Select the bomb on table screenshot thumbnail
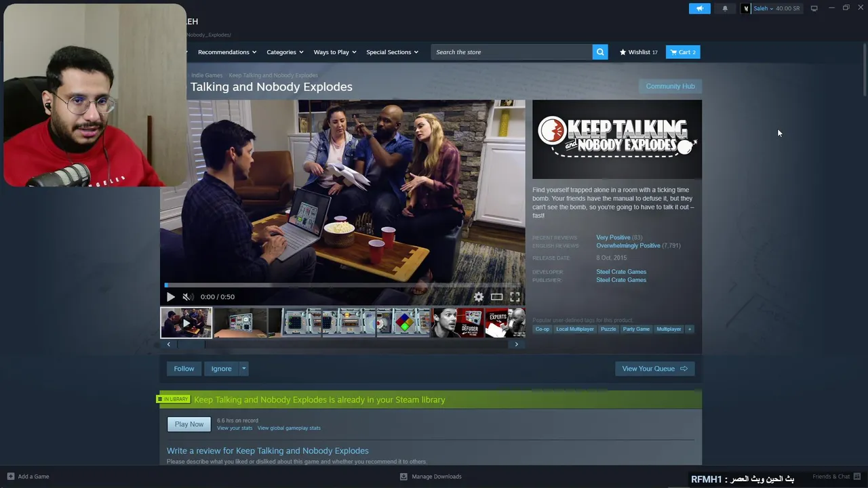 [x=241, y=323]
